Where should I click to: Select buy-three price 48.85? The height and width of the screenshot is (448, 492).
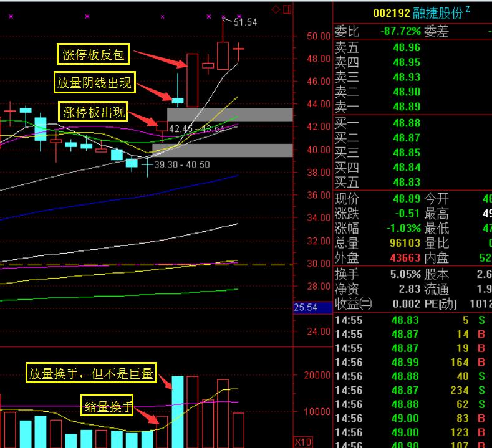point(407,153)
